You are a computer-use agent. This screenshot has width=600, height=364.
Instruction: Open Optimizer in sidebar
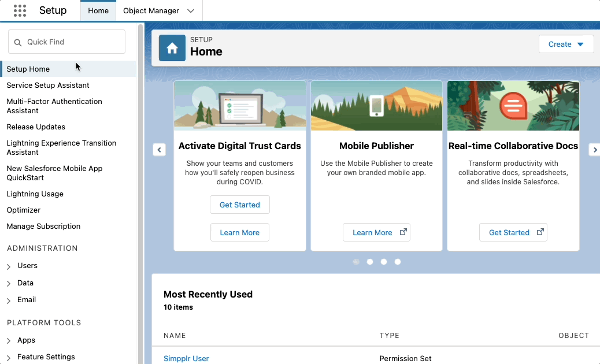coord(23,210)
